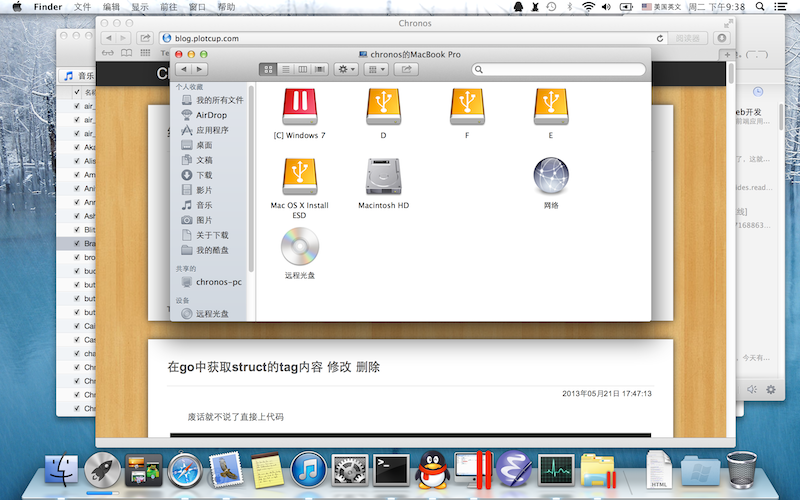Image resolution: width=800 pixels, height=500 pixels.
Task: Open the Finder gear action dropdown
Action: (347, 69)
